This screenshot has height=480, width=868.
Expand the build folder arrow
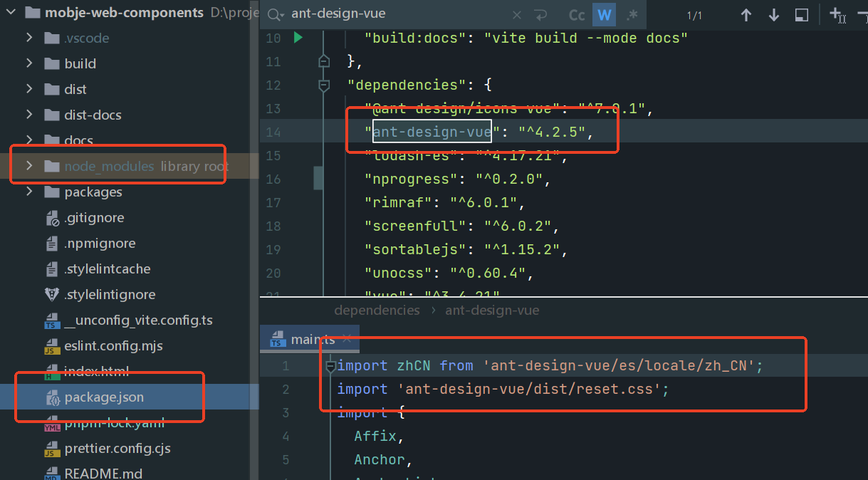coord(29,63)
